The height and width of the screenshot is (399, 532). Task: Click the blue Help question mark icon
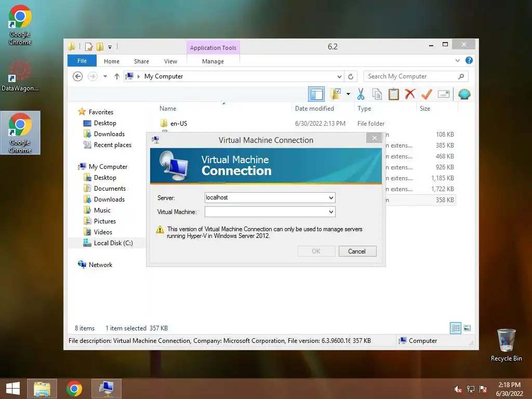[469, 60]
